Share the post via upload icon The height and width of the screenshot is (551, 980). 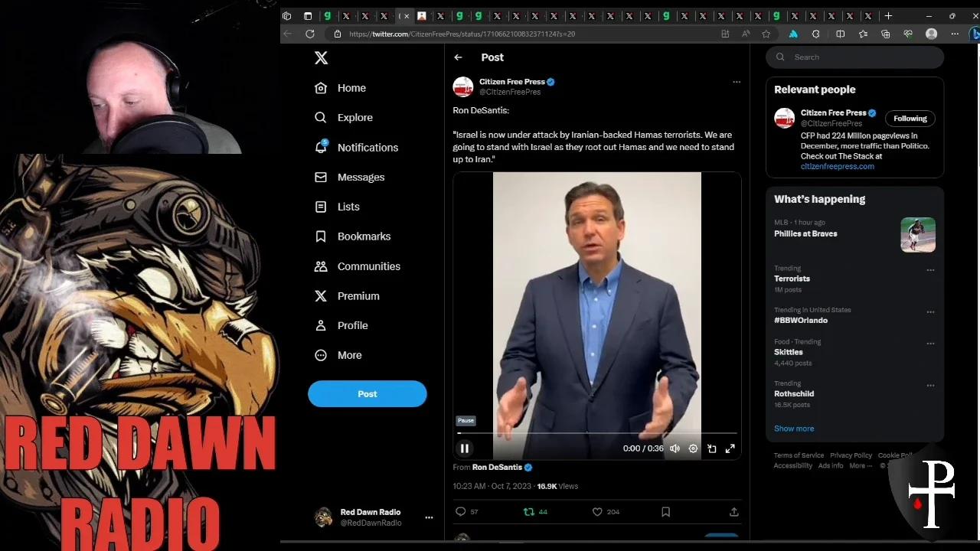(733, 512)
